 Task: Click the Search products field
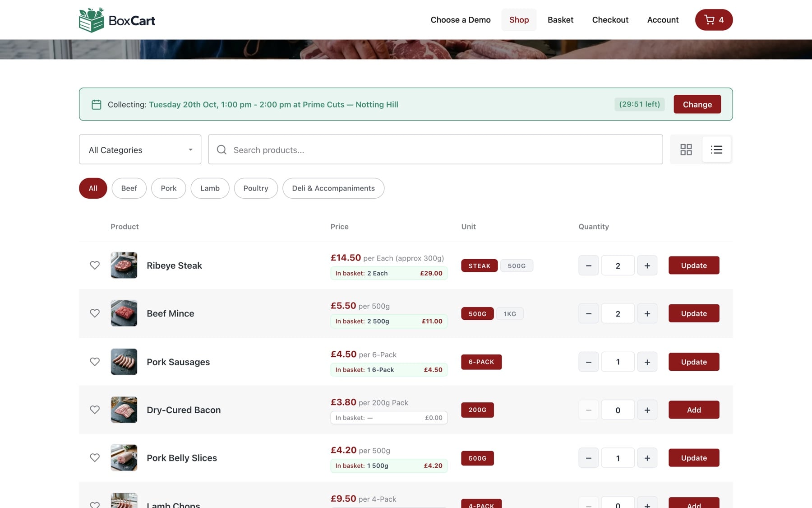coord(435,149)
